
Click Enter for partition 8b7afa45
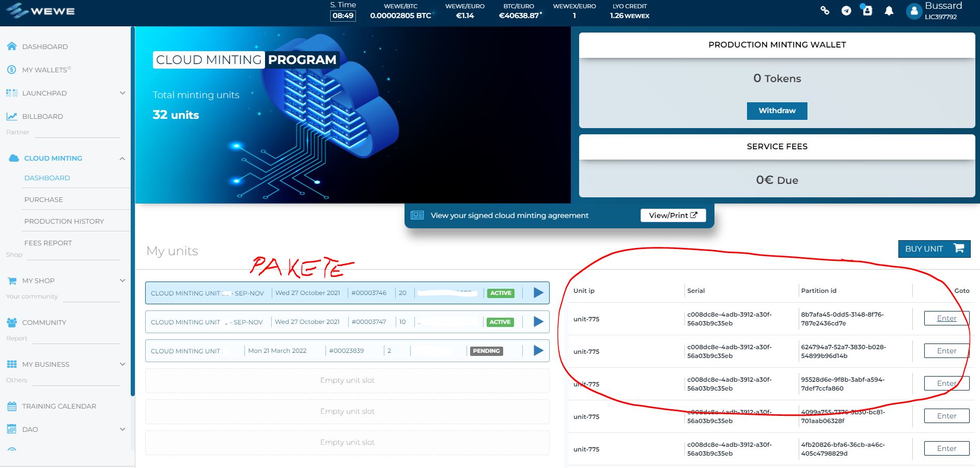(x=946, y=318)
